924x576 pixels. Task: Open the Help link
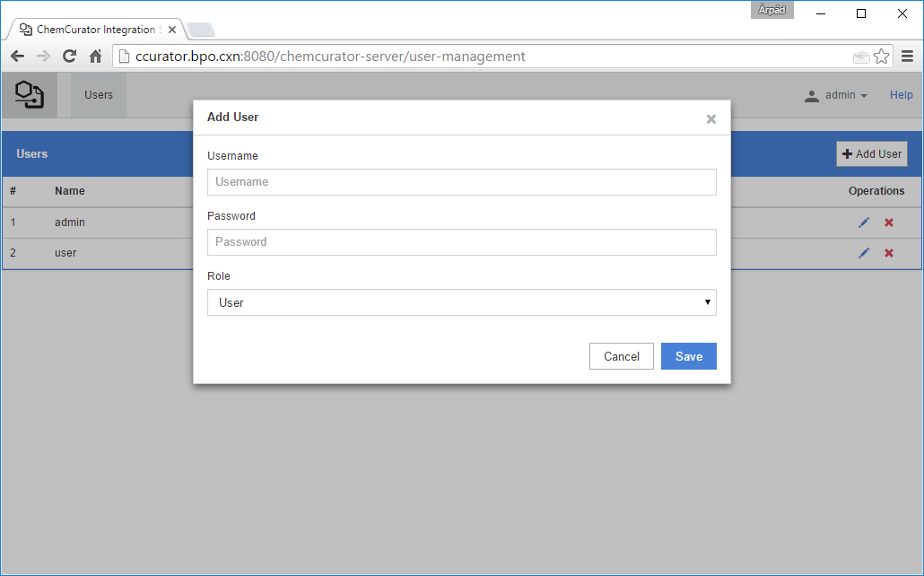click(x=901, y=95)
